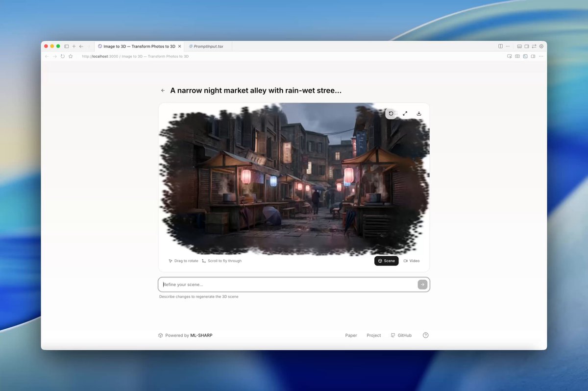Switch to Video view mode
The height and width of the screenshot is (391, 588).
[x=412, y=261]
